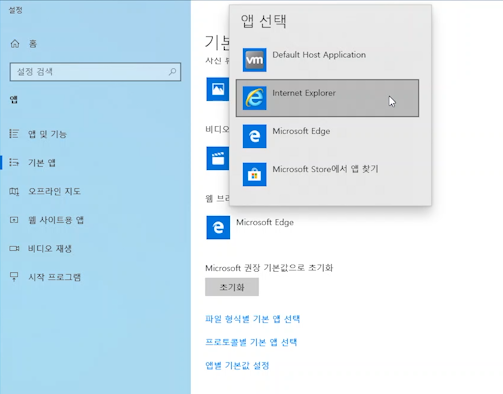Open 프로토콜별 기본 앱 선택 link

[251, 342]
